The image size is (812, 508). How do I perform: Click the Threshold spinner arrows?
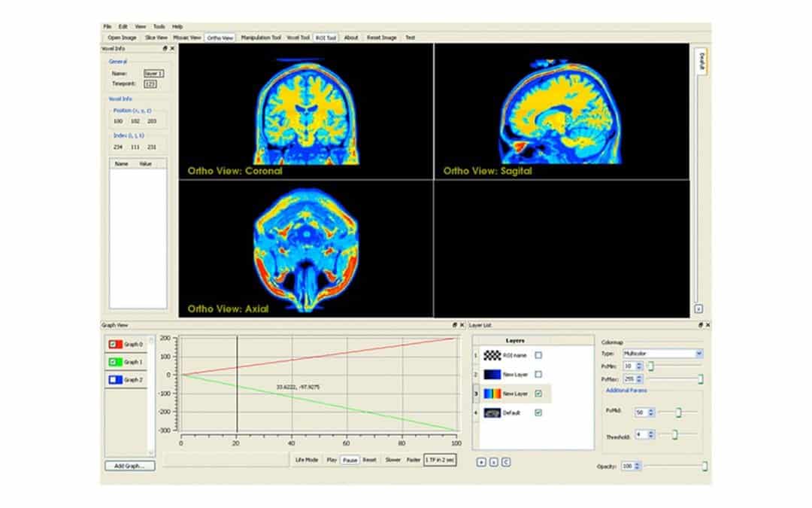pos(651,434)
